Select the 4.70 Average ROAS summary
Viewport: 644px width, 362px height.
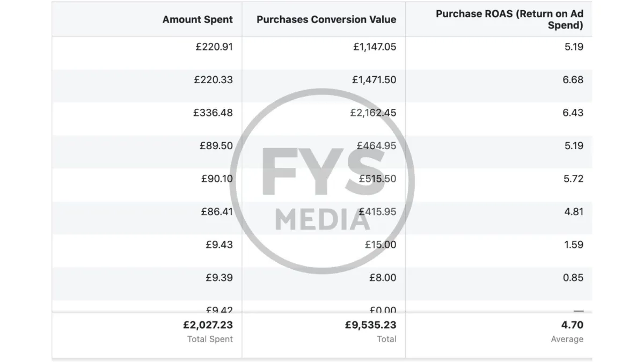click(x=573, y=326)
